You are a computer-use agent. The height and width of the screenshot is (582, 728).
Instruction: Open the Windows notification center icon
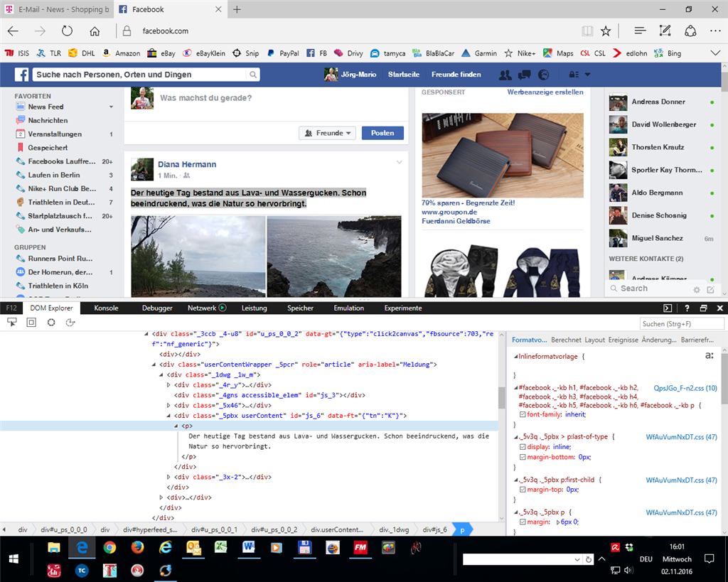[x=709, y=559]
